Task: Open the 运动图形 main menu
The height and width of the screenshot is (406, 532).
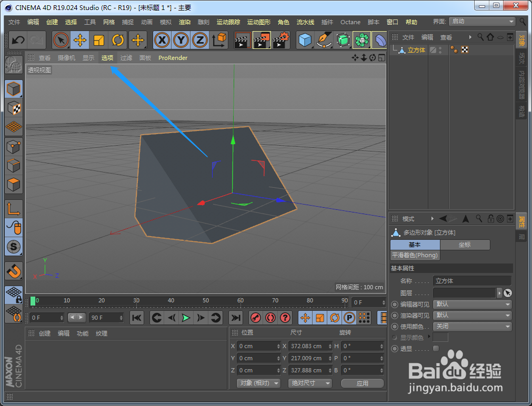Action: tap(259, 22)
